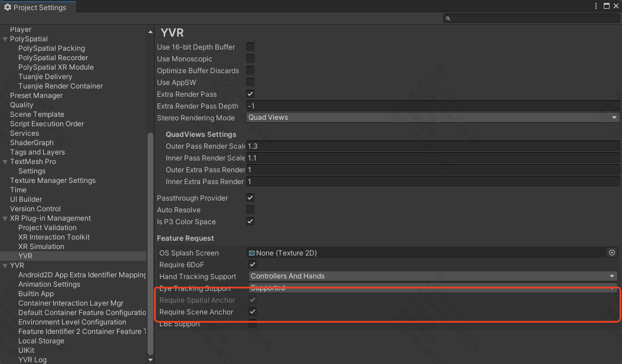Click the search magnifier icon

click(449, 19)
